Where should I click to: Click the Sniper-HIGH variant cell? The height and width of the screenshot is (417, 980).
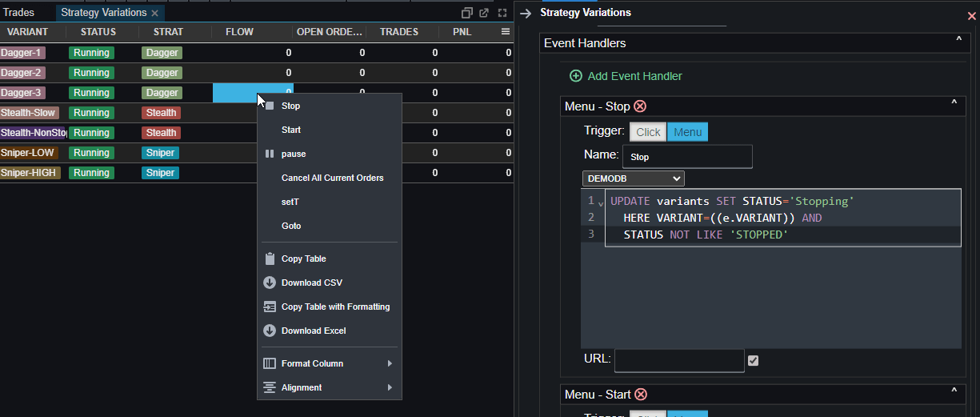point(30,173)
